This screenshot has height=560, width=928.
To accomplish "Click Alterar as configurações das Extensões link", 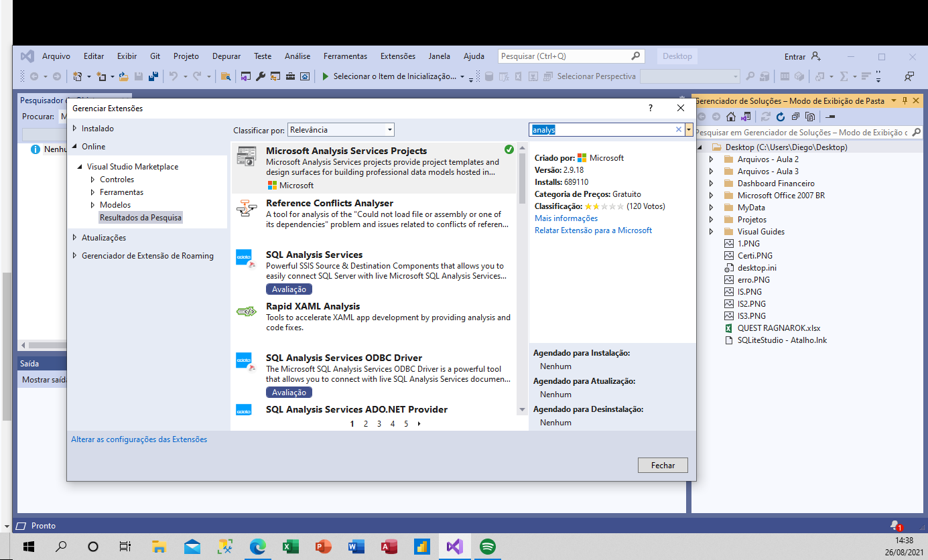I will (x=139, y=439).
